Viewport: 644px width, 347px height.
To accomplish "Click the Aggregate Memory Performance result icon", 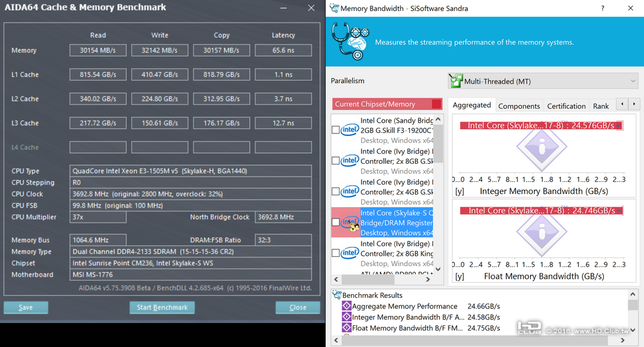I will coord(347,306).
